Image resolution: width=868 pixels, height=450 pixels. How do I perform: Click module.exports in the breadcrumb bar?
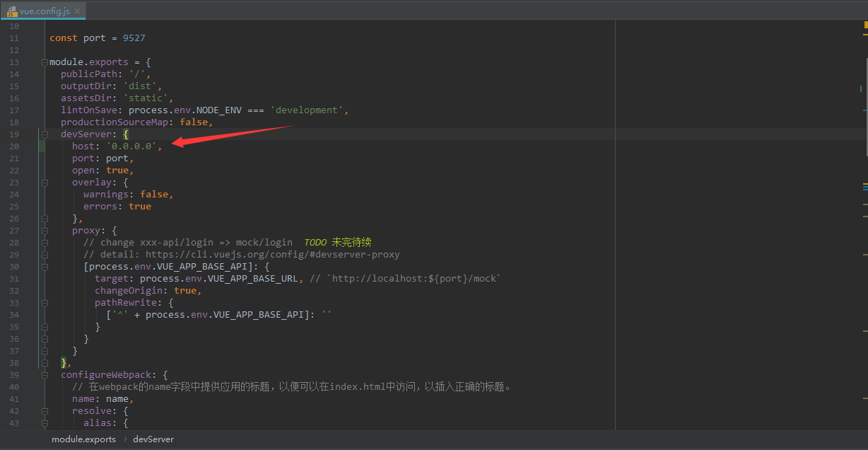point(83,439)
